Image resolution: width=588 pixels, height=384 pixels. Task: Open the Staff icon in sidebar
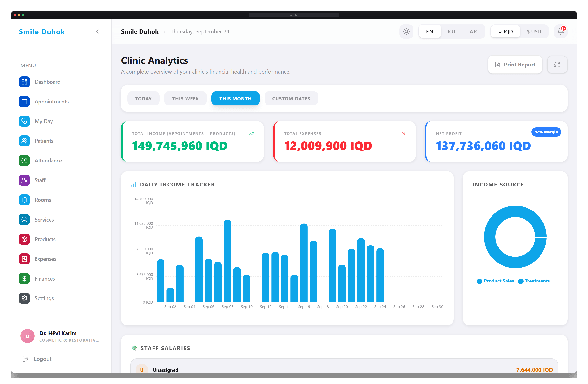24,180
